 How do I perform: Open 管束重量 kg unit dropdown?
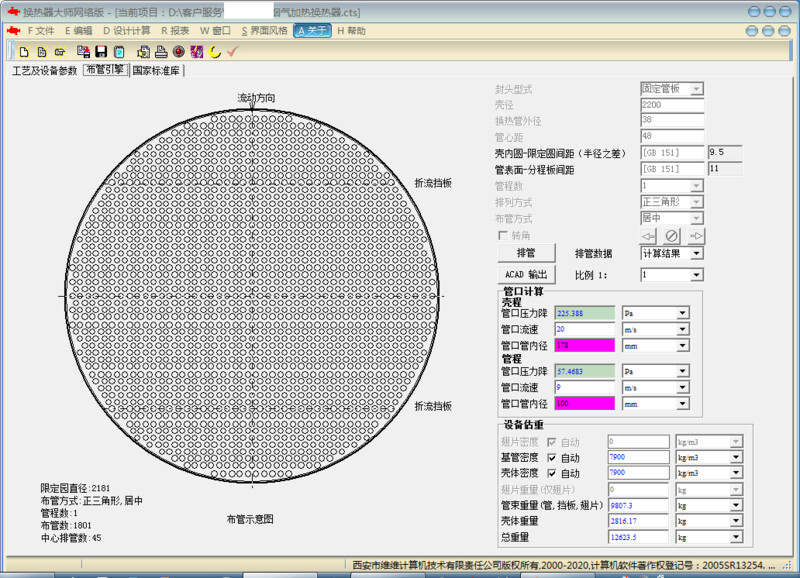coord(736,506)
